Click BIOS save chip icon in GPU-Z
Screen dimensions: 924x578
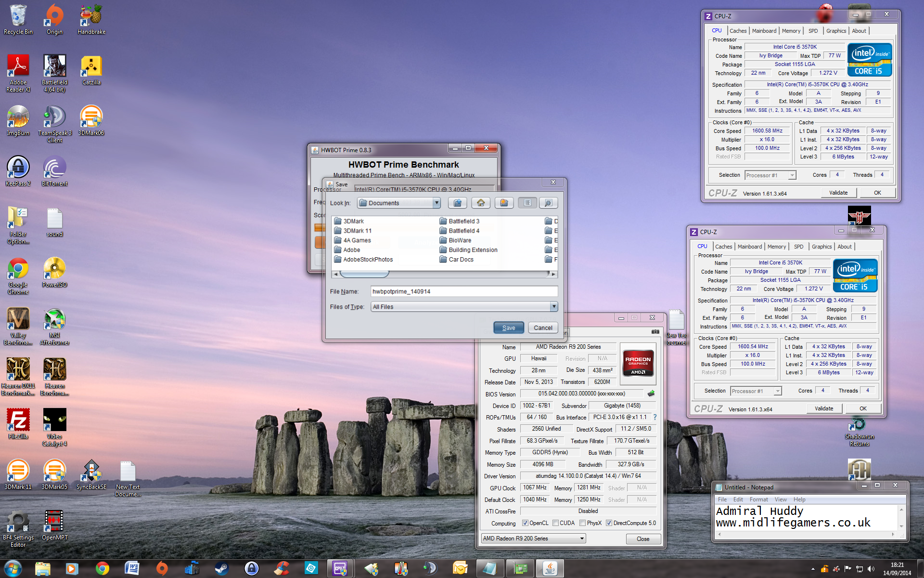[x=651, y=394]
